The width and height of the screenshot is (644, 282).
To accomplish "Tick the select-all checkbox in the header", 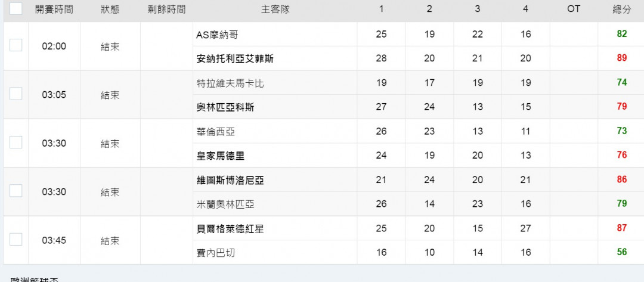I will 16,8.
